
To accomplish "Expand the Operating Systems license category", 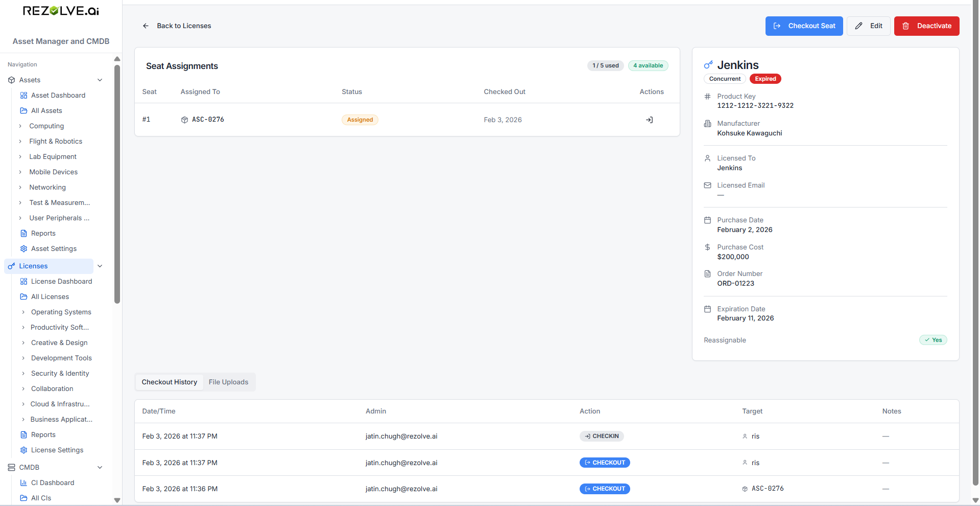I will coord(23,312).
